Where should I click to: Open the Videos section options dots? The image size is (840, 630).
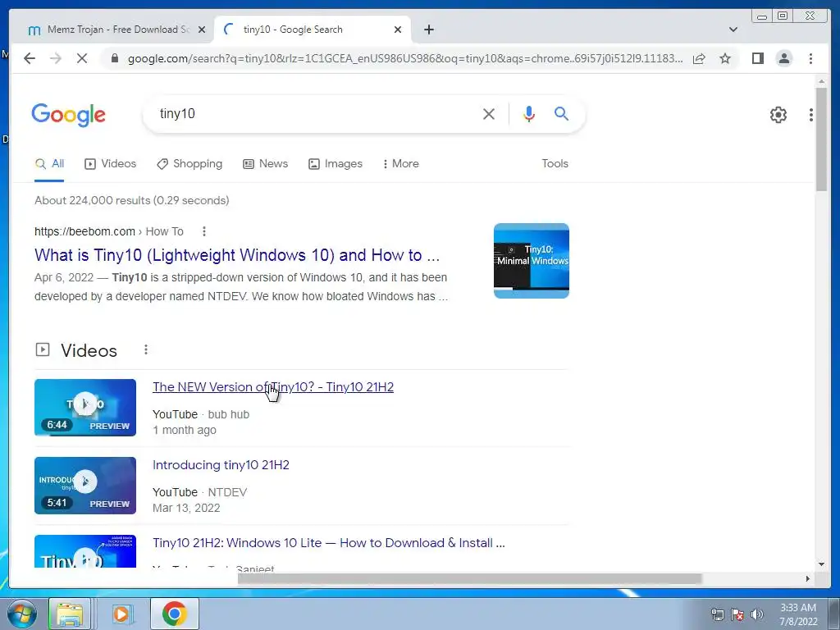[146, 349]
